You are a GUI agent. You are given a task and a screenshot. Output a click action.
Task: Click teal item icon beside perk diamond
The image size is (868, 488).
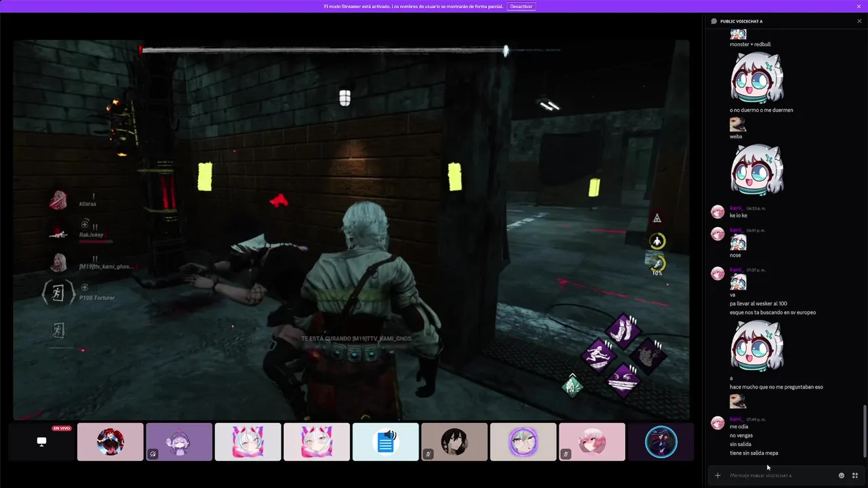click(573, 386)
